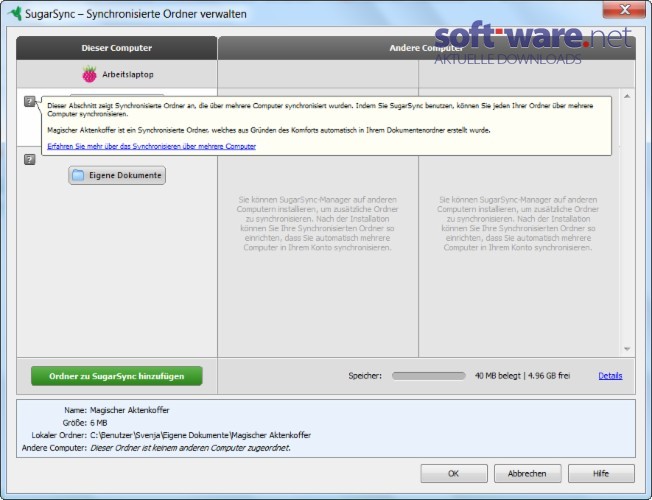Click the scrollbar up arrow
Viewport: 652px width, 500px height.
[627, 97]
